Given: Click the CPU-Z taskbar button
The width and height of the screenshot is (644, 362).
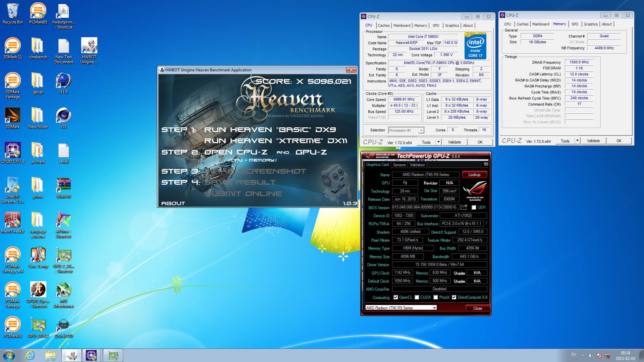Looking at the screenshot, I should (91, 355).
